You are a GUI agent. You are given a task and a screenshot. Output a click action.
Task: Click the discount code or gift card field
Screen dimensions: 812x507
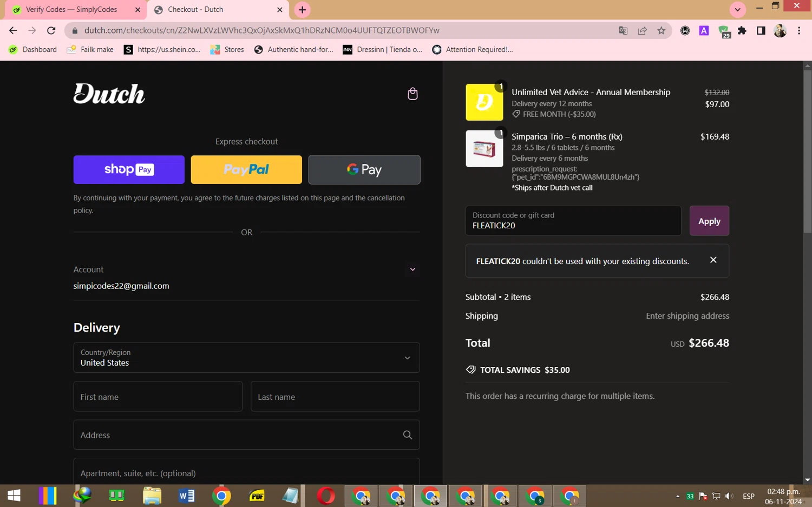pyautogui.click(x=573, y=221)
